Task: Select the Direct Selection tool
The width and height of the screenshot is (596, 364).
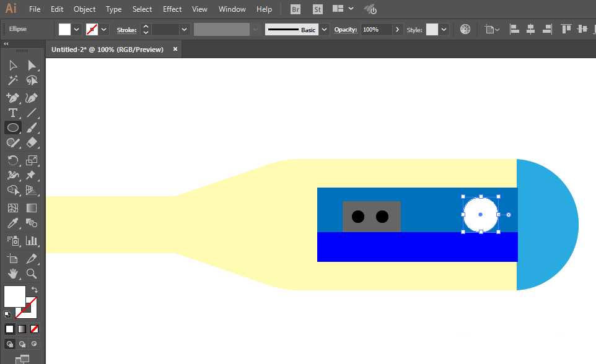Action: pyautogui.click(x=32, y=66)
